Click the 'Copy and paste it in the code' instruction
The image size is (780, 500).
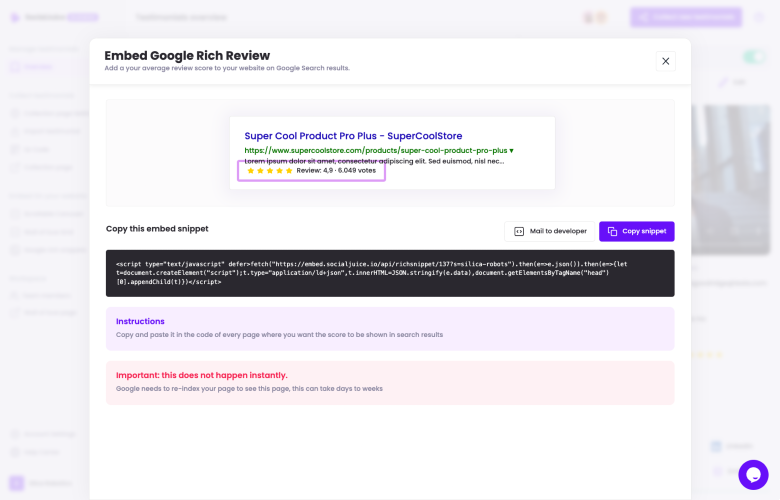pyautogui.click(x=279, y=335)
